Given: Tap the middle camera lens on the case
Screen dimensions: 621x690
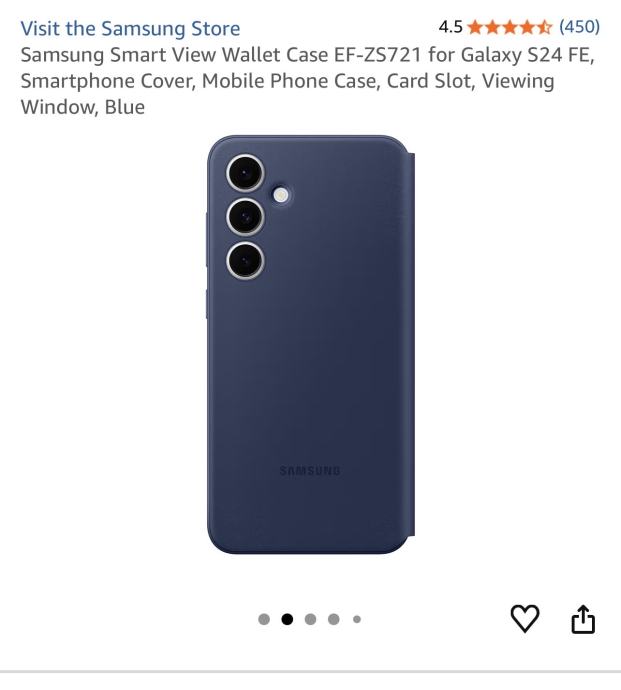Looking at the screenshot, I should [245, 217].
